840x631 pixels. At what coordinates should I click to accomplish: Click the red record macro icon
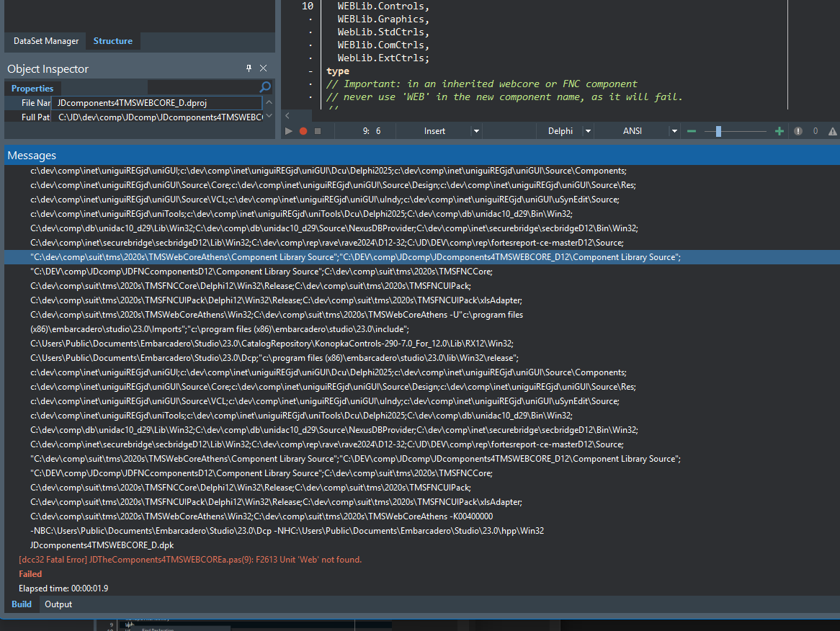tap(303, 131)
